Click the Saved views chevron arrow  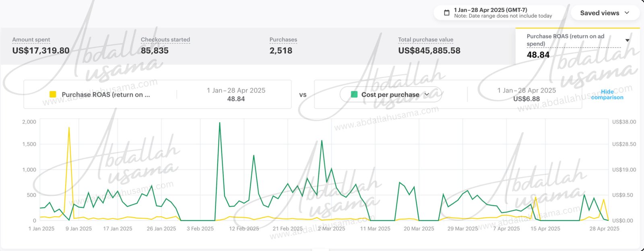coord(627,13)
